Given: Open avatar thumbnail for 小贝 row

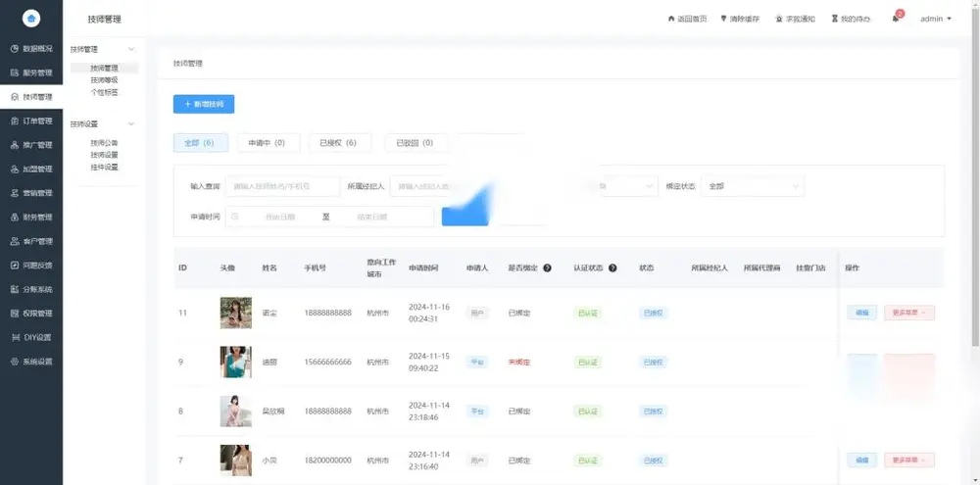Looking at the screenshot, I should point(235,461).
